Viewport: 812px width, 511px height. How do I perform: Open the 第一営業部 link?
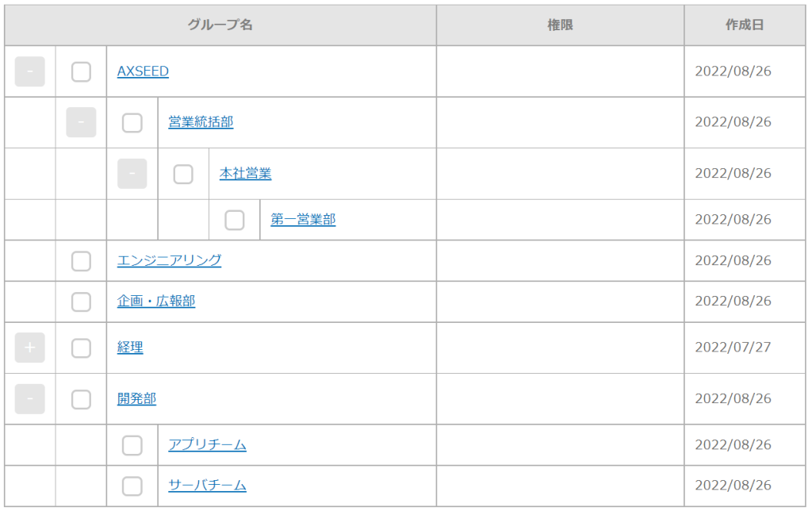click(x=303, y=219)
